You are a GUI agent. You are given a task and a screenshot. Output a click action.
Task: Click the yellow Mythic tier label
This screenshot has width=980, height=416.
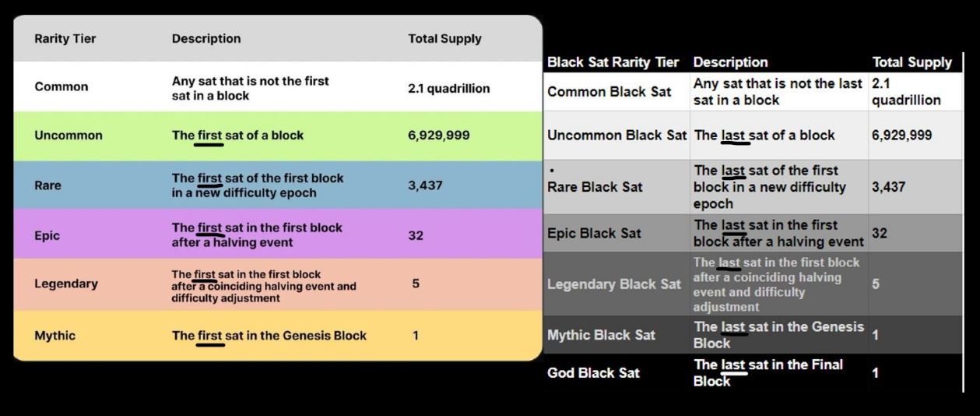54,336
